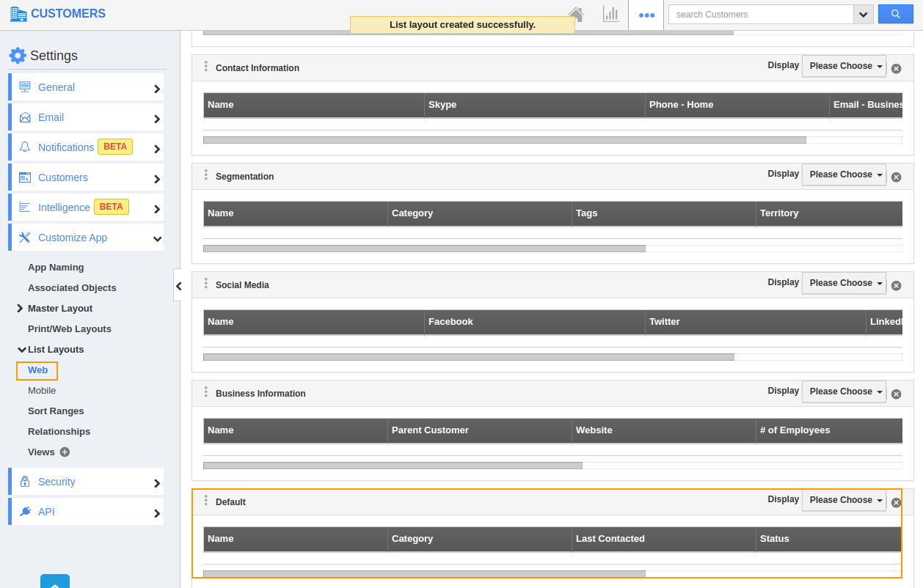Click drag handle of Segmentation layout
Image resolution: width=923 pixels, height=588 pixels.
coord(206,175)
